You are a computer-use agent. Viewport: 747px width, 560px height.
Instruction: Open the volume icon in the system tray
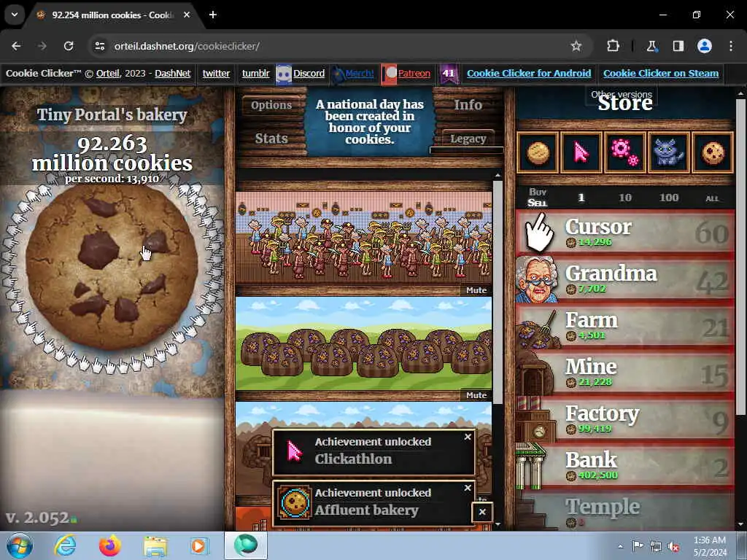click(x=673, y=546)
